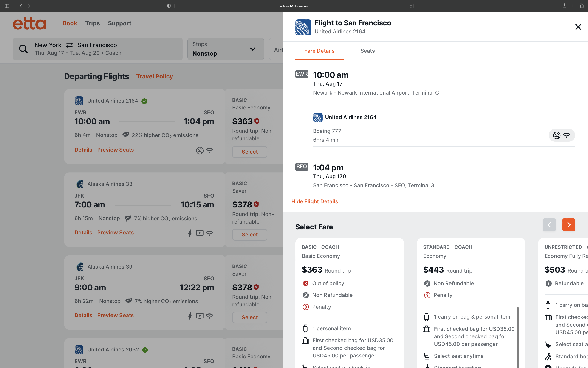
Task: Open the Support menu item
Action: click(x=119, y=23)
